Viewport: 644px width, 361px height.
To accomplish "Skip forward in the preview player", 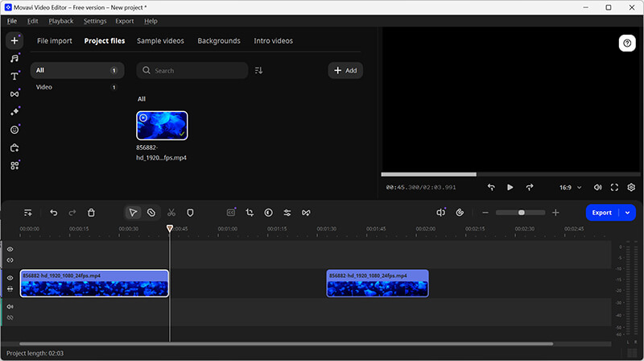I will click(x=530, y=187).
